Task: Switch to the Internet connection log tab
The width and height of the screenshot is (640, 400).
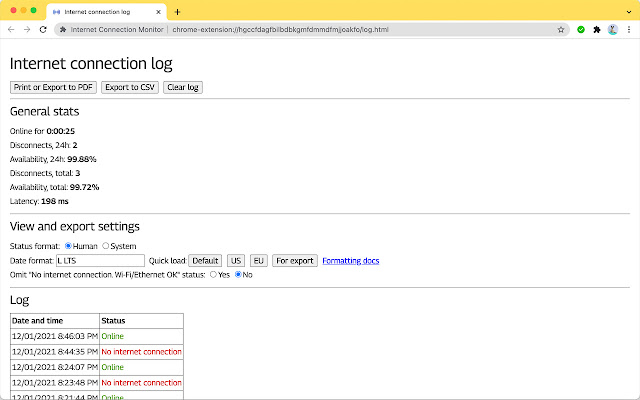Action: [x=108, y=11]
